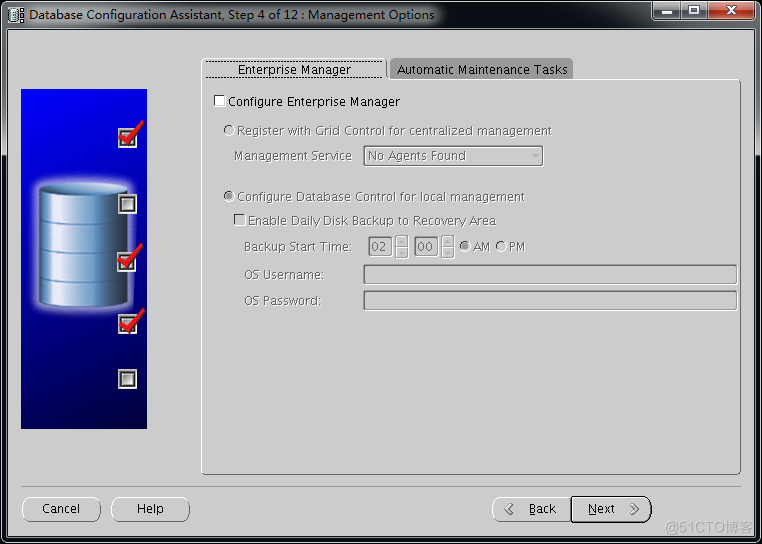Go Back to the previous step

click(x=531, y=509)
